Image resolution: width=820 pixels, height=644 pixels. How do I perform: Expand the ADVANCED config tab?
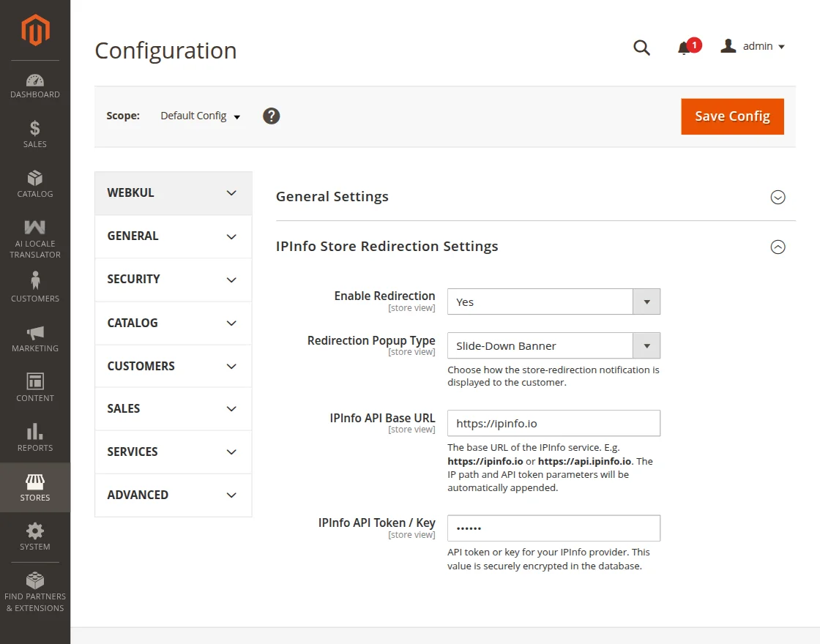tap(173, 495)
